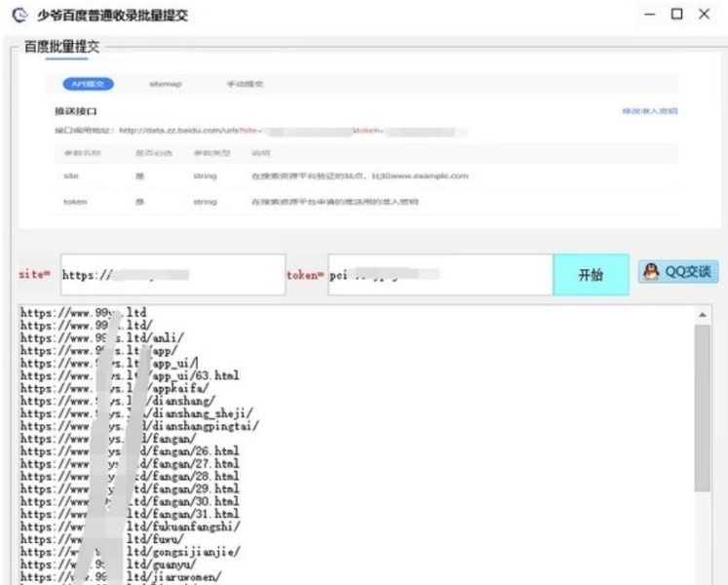The height and width of the screenshot is (585, 728).
Task: Click the app logo icon in title bar
Action: pyautogui.click(x=19, y=15)
